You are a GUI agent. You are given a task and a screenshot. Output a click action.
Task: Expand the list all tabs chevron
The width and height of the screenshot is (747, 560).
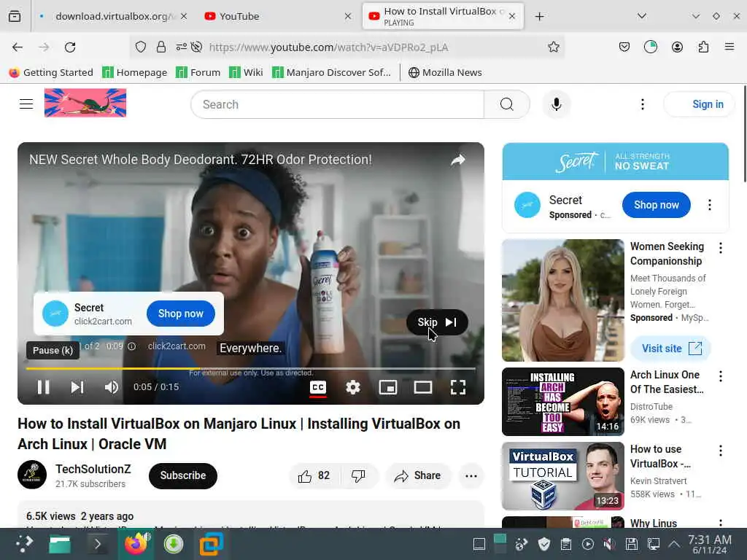pyautogui.click(x=642, y=16)
